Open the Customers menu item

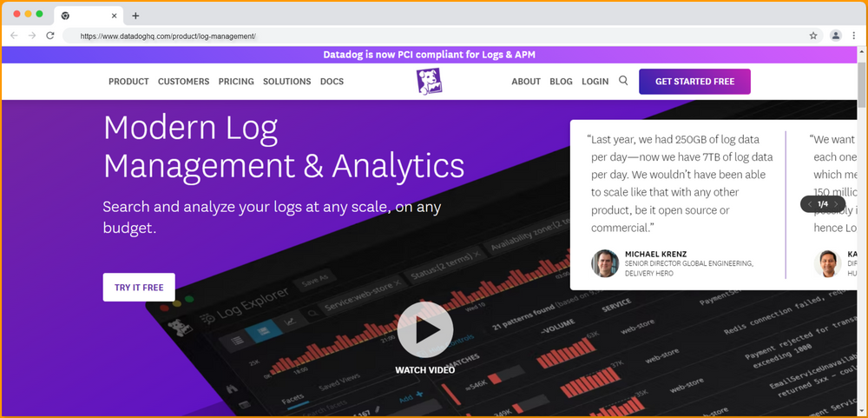pyautogui.click(x=183, y=82)
